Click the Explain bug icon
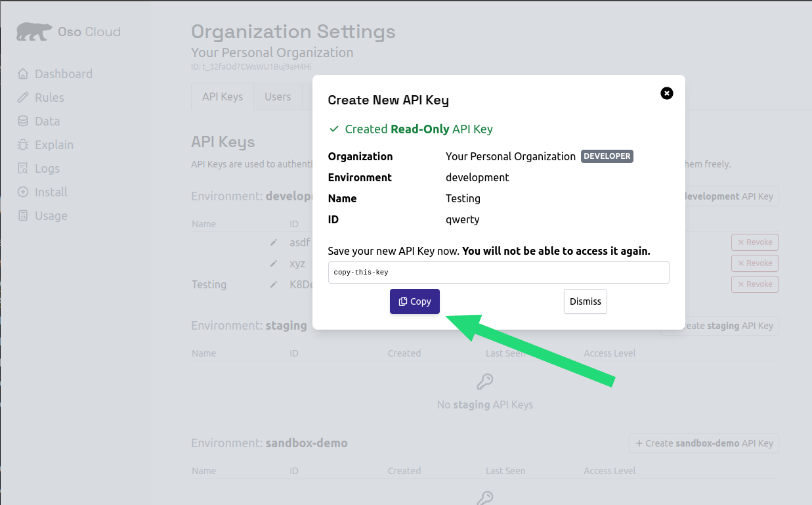Image resolution: width=812 pixels, height=505 pixels. pyautogui.click(x=23, y=144)
